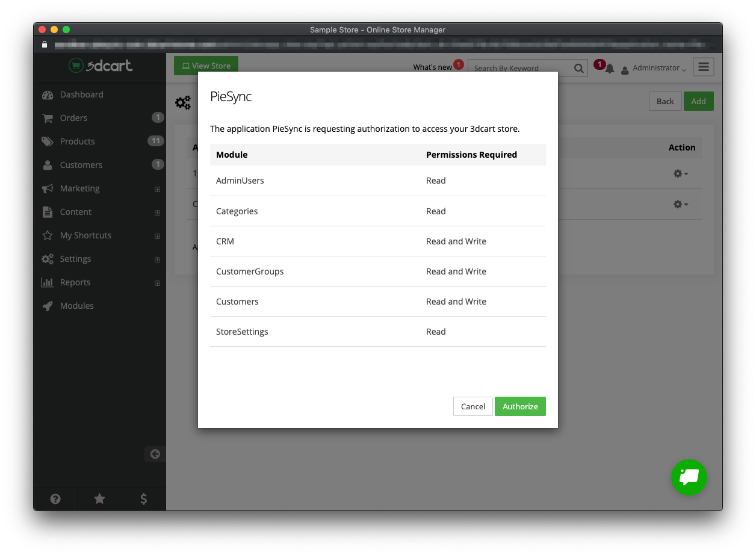Open second row Action gear dropdown
The image size is (756, 555).
[680, 204]
